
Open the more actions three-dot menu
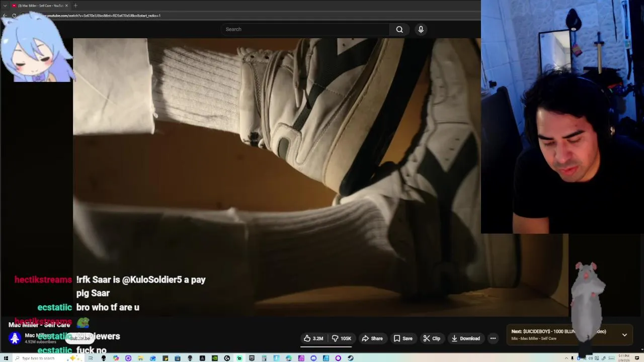493,338
